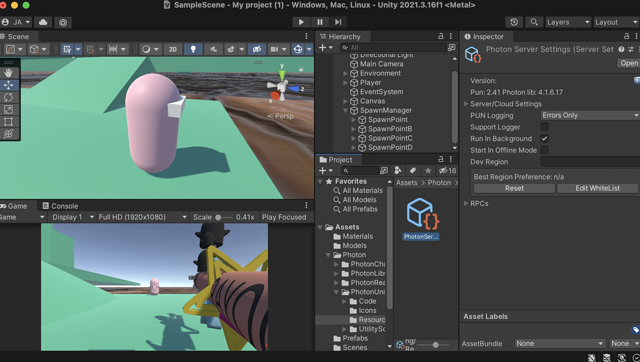Toggle scene visibility eye button
Image resolution: width=640 pixels, height=362 pixels.
256,49
